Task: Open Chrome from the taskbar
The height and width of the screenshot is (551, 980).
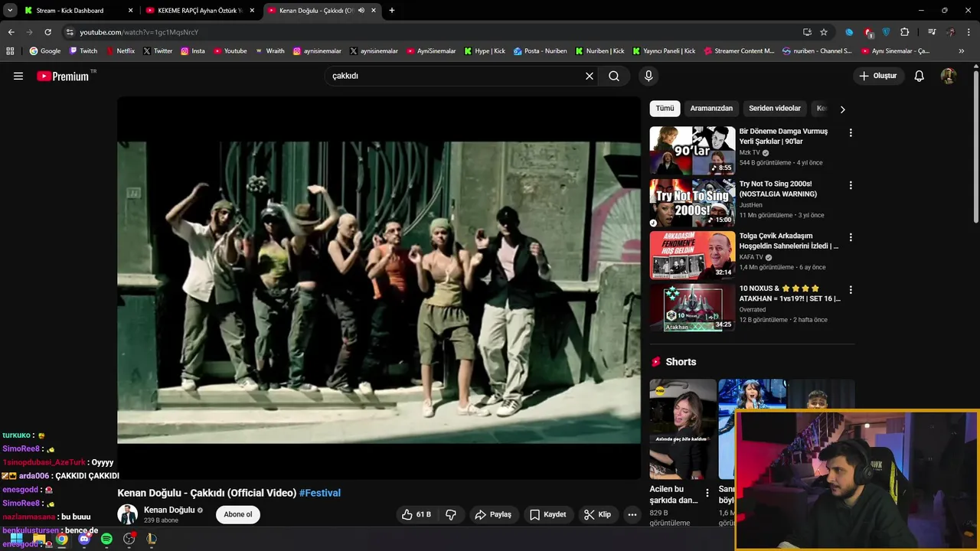Action: (x=61, y=539)
